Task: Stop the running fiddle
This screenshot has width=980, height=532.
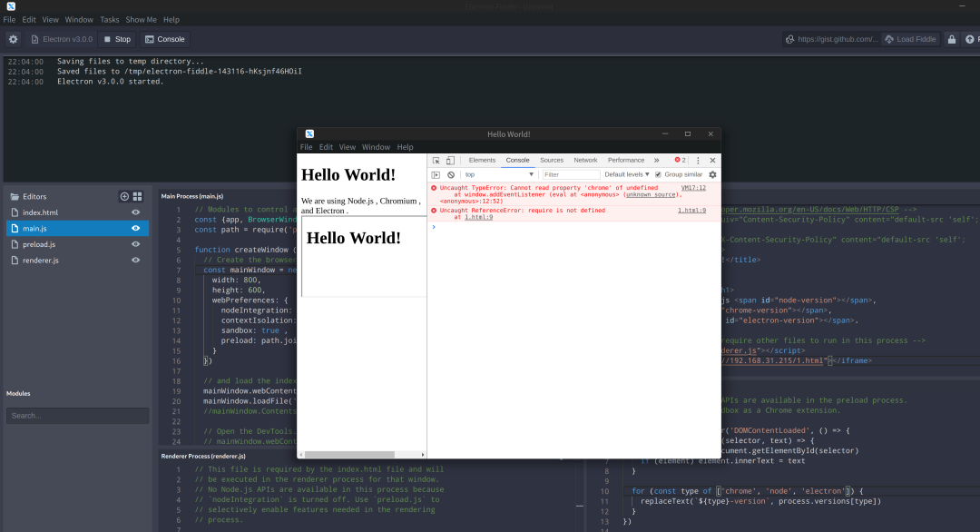Action: 117,39
